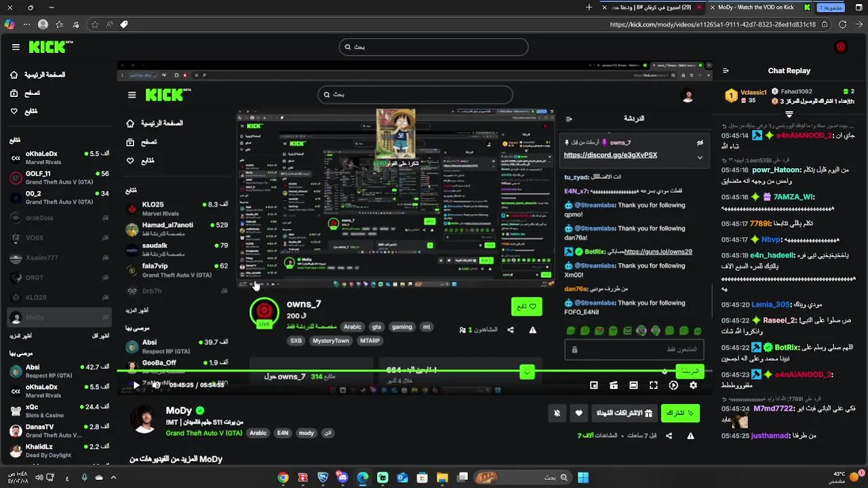This screenshot has height=488, width=868.
Task: Open the Following heart sidebar item
Action: (24, 111)
